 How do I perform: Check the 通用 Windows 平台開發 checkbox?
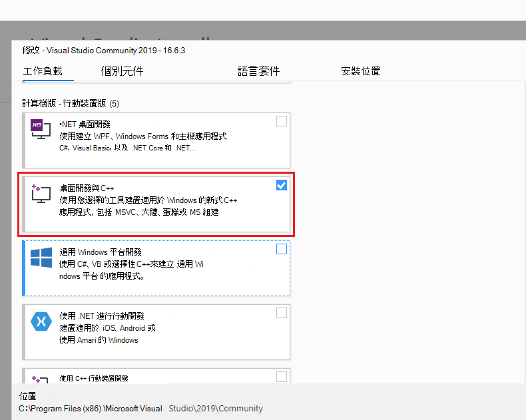point(282,249)
